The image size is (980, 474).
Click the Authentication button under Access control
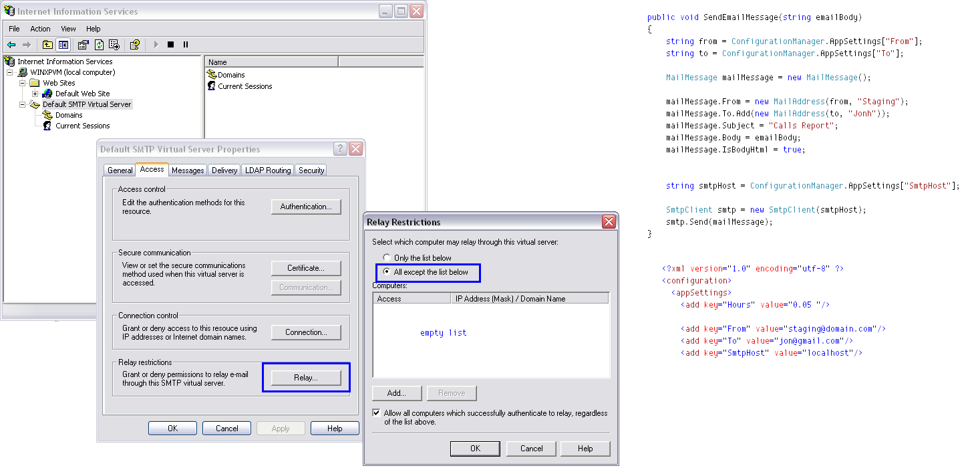coord(306,207)
